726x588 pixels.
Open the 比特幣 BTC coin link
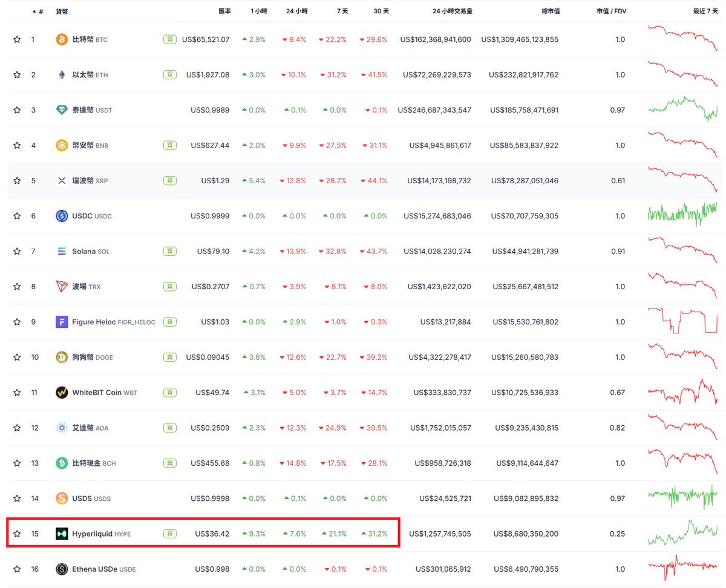point(90,40)
